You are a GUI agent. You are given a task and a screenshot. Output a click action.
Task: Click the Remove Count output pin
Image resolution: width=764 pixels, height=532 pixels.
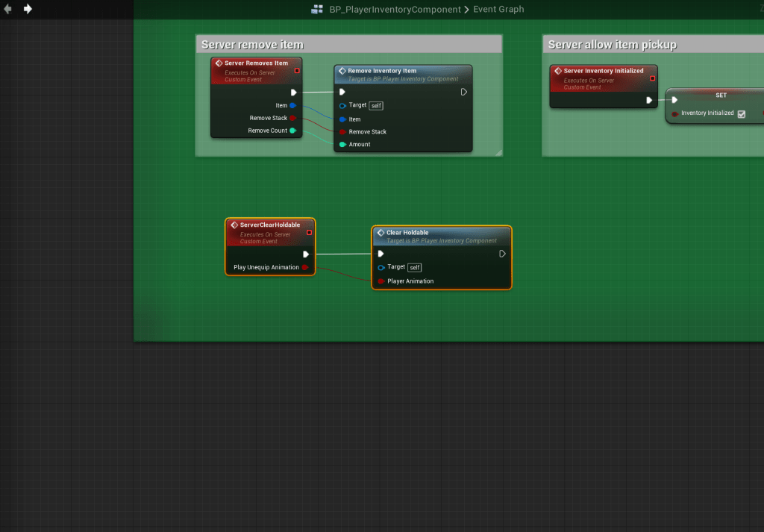click(292, 131)
